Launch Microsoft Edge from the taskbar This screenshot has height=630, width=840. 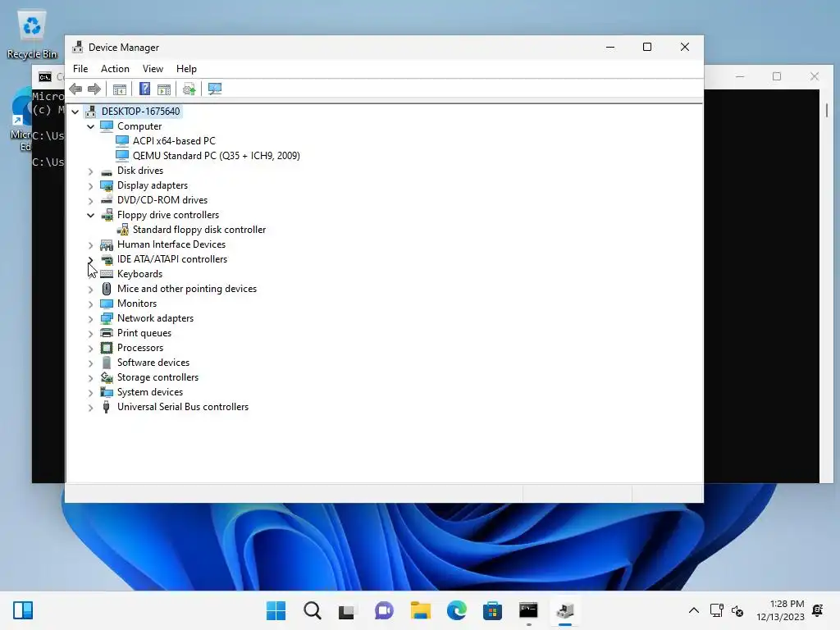[x=456, y=610]
